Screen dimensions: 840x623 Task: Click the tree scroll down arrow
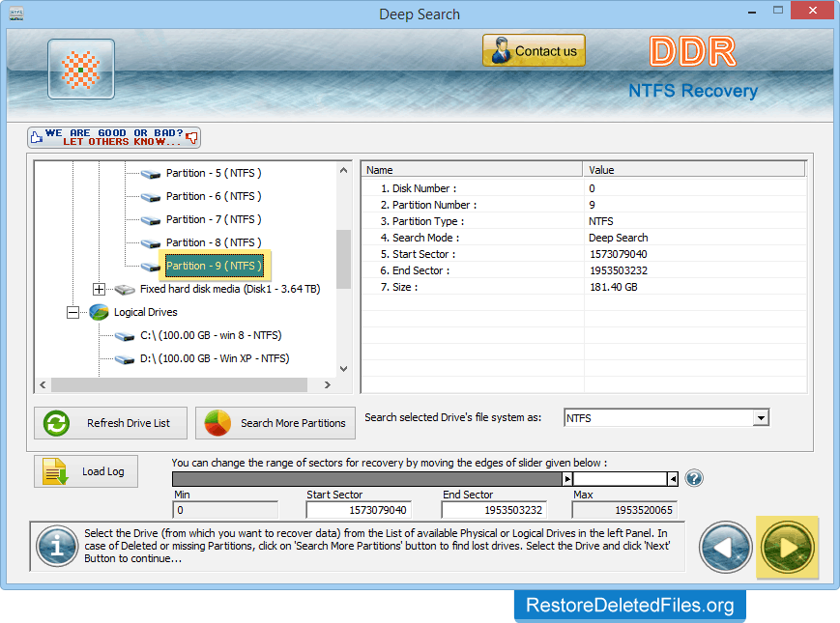click(x=343, y=369)
